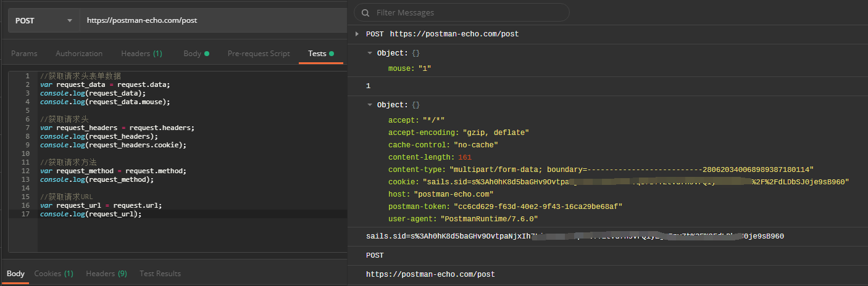Viewport: 868px width, 286px height.
Task: Click code line var request_url = request.url
Action: (101, 205)
